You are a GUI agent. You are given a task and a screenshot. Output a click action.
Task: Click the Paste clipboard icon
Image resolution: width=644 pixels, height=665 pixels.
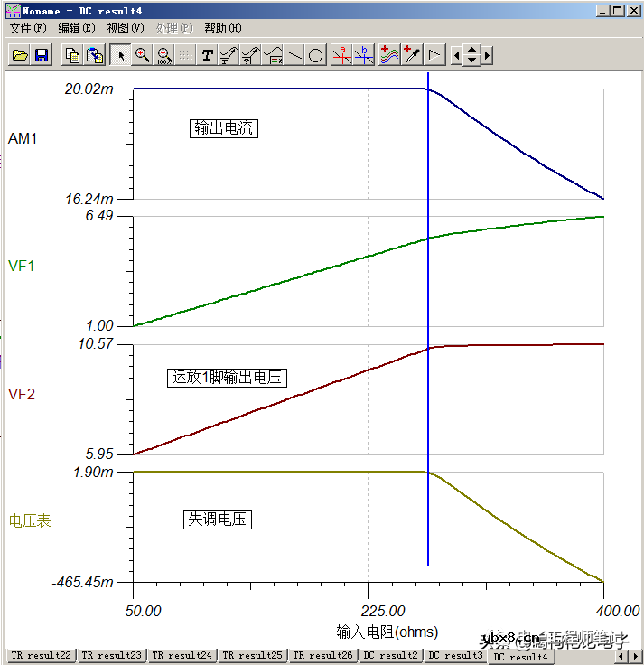coord(95,55)
